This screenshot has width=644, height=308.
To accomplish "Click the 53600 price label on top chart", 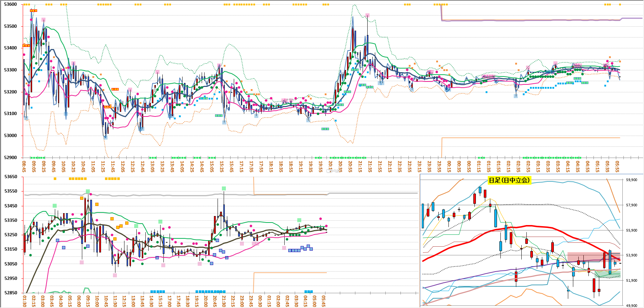I will click(10, 4).
